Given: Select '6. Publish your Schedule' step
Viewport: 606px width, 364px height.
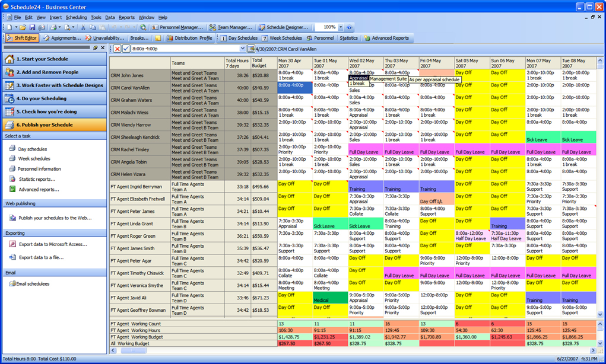Looking at the screenshot, I should coord(55,124).
